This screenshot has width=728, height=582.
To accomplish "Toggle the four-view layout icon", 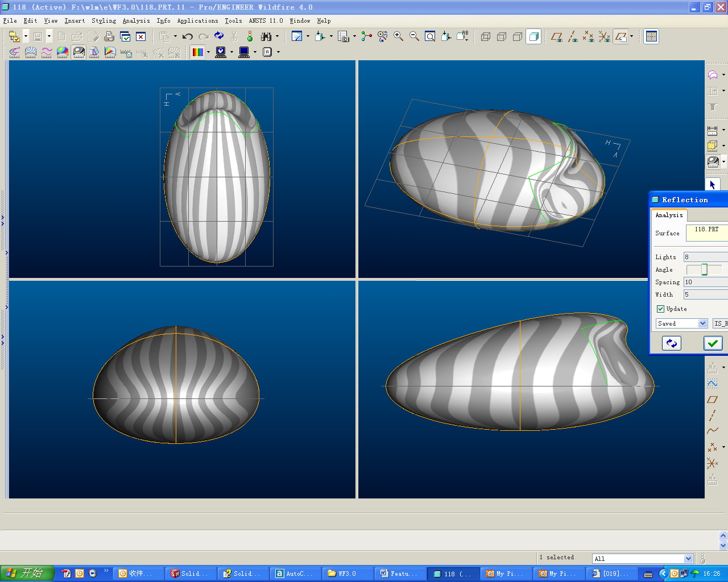I will (651, 36).
